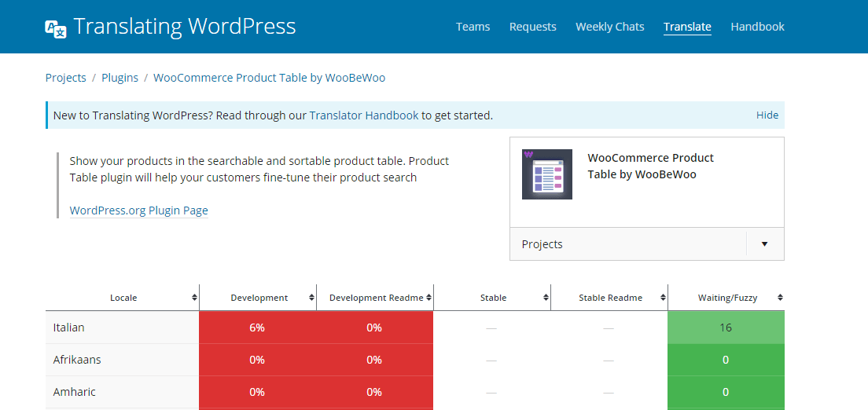This screenshot has width=868, height=410.
Task: Sort by Development Readme column arrows
Action: (429, 298)
